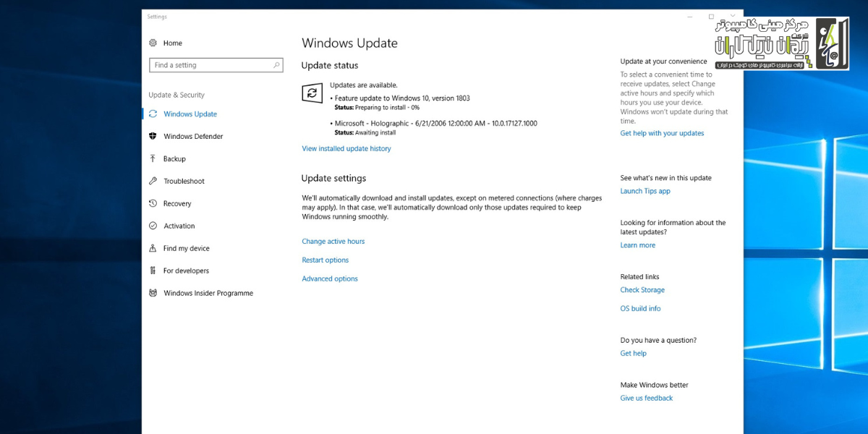Click the Recovery icon in sidebar

[x=153, y=203]
